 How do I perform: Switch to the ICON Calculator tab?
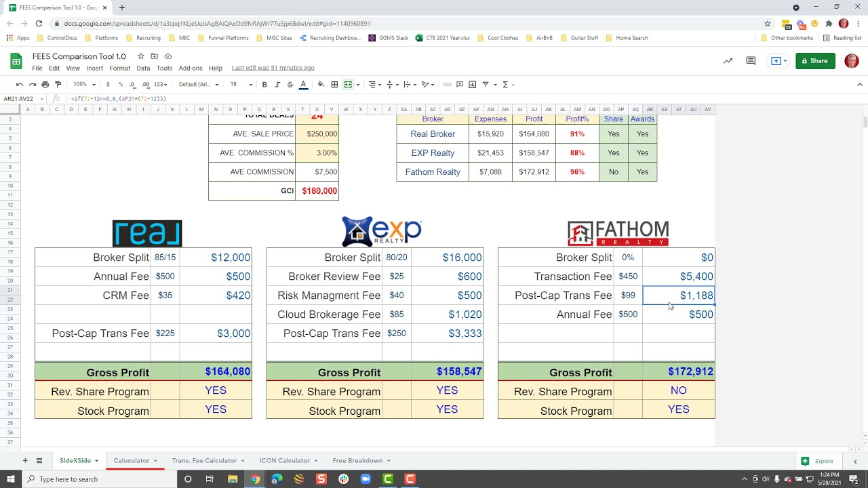[285, 461]
